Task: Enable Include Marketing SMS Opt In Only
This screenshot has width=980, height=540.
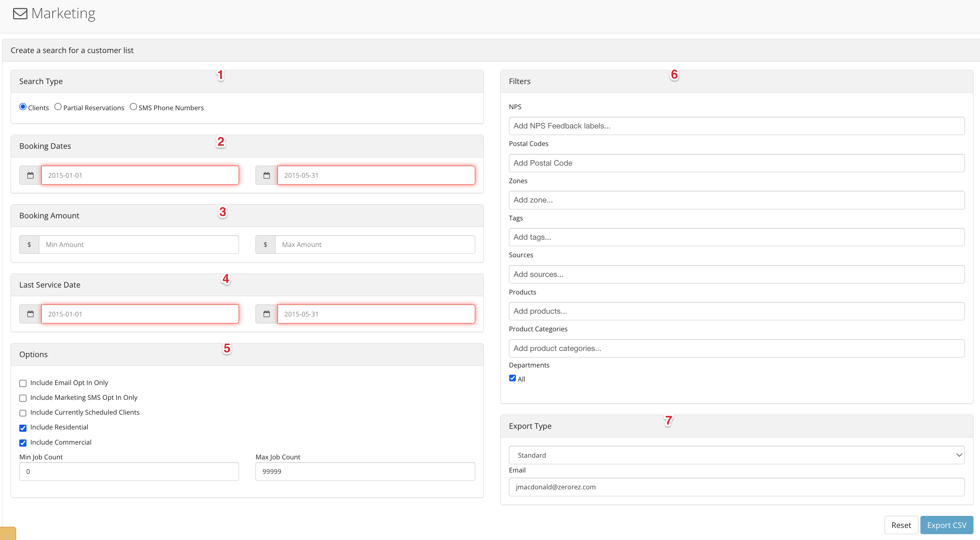Action: [x=23, y=398]
